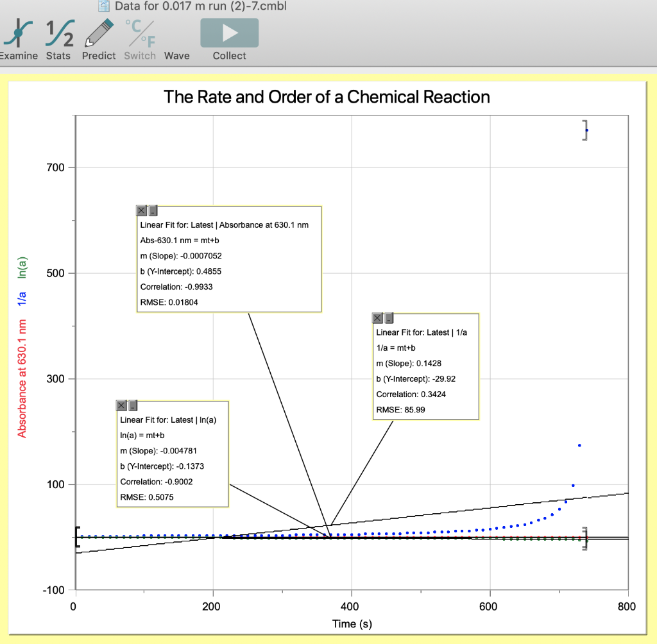657x644 pixels.
Task: Click the 1/a y-axis label
Action: [x=22, y=298]
